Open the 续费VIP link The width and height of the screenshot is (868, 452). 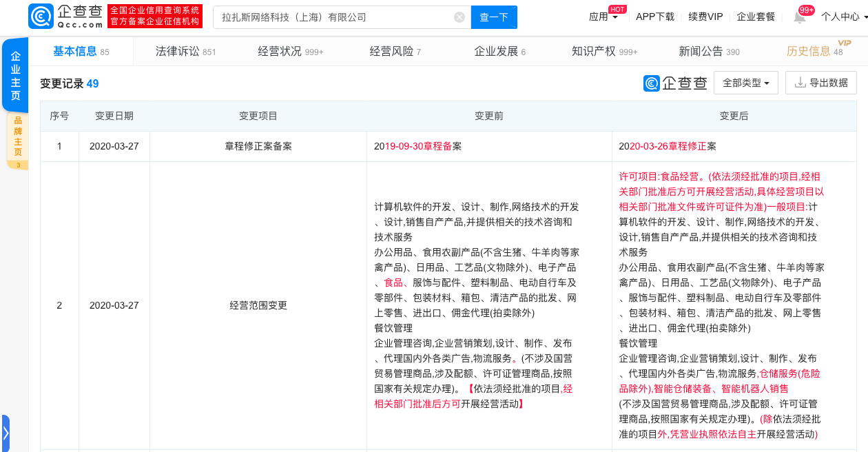tap(705, 17)
